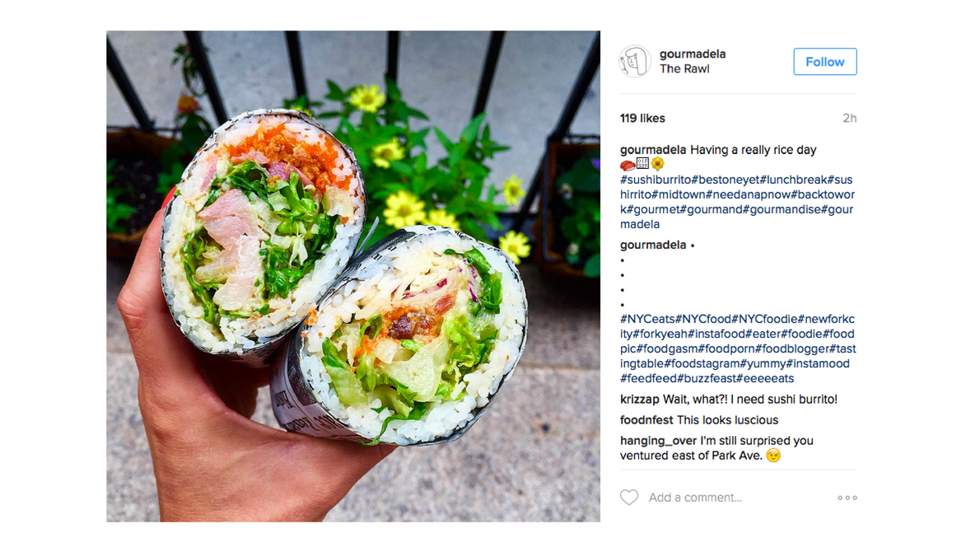Visit the hanging_over commenter profile
This screenshot has height=552, width=980.
pos(658,441)
